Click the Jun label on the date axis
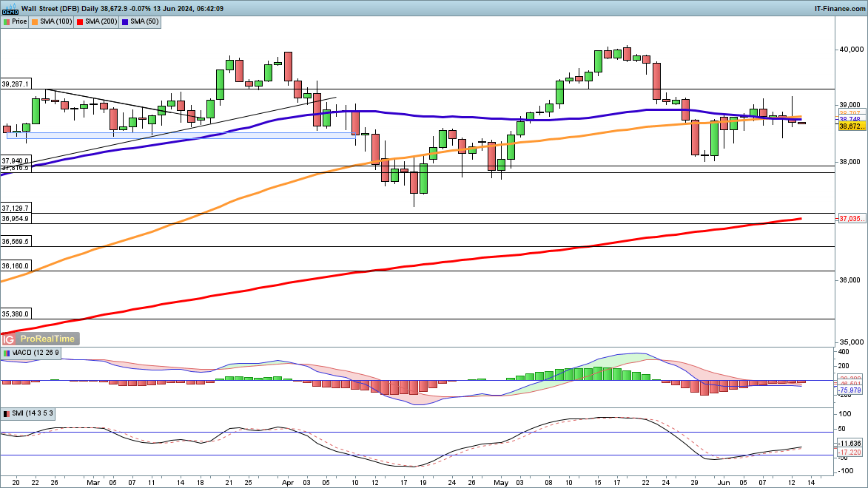Viewport: 868px width, 488px height. [723, 483]
